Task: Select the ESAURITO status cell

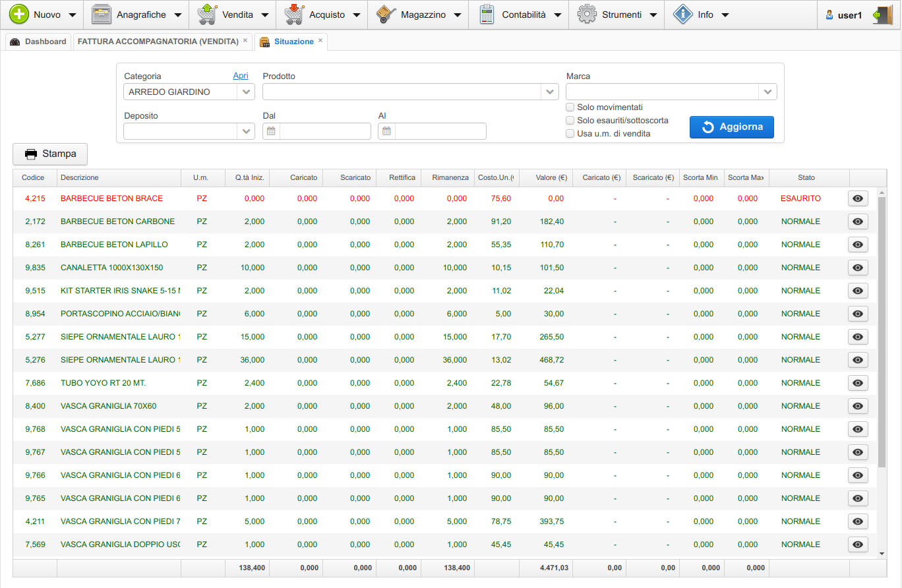Action: pos(800,198)
